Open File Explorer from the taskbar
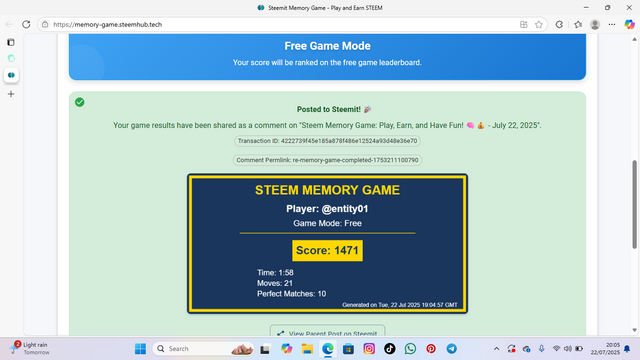 pos(307,349)
